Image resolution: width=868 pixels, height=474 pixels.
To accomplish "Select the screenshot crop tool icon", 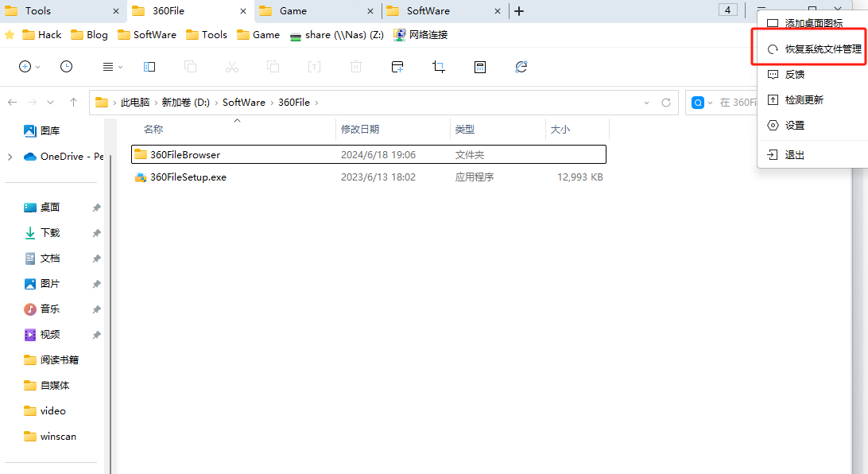I will pyautogui.click(x=439, y=67).
